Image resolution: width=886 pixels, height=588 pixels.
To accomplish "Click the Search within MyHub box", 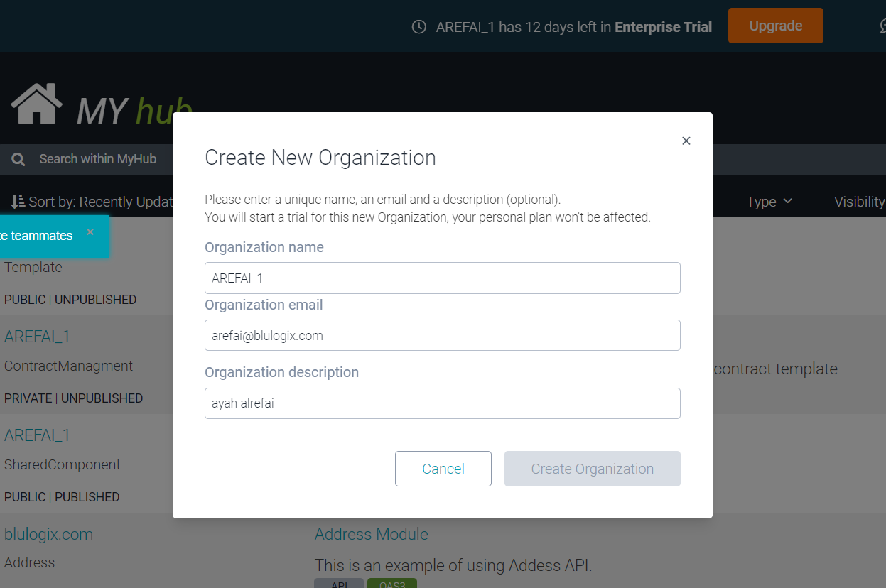I will pos(98,159).
